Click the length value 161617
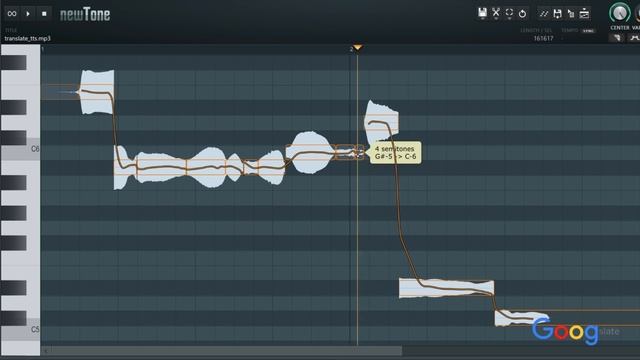This screenshot has height=360, width=640. click(543, 38)
